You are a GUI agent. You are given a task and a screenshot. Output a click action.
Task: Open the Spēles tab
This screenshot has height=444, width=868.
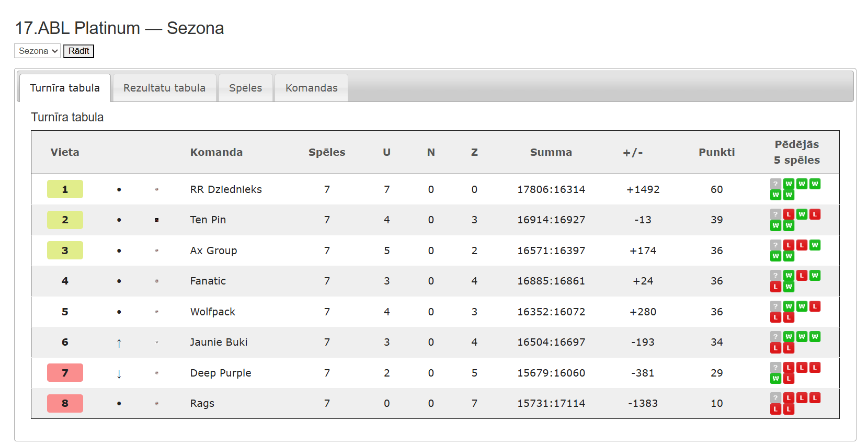tap(245, 88)
